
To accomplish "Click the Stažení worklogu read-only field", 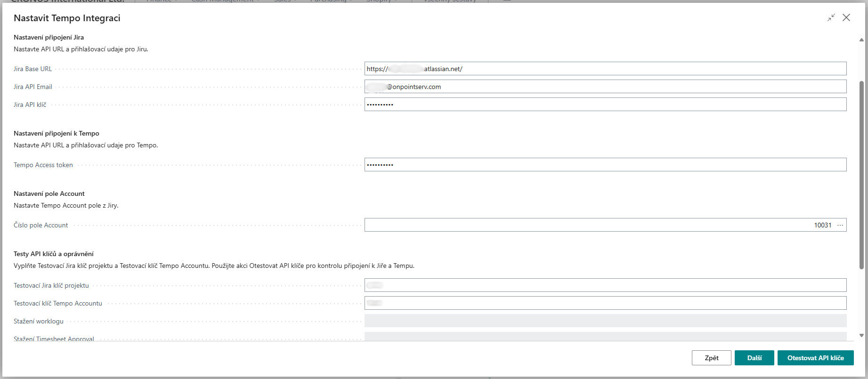I will (605, 321).
